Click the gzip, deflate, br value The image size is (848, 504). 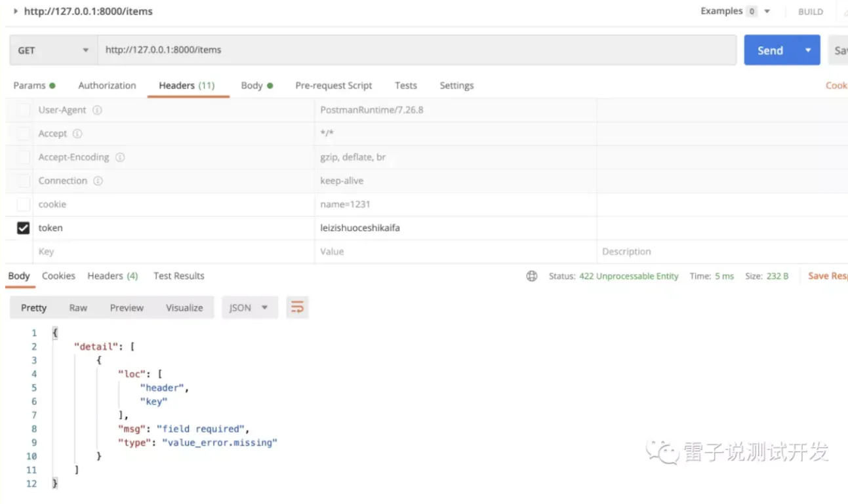click(353, 157)
